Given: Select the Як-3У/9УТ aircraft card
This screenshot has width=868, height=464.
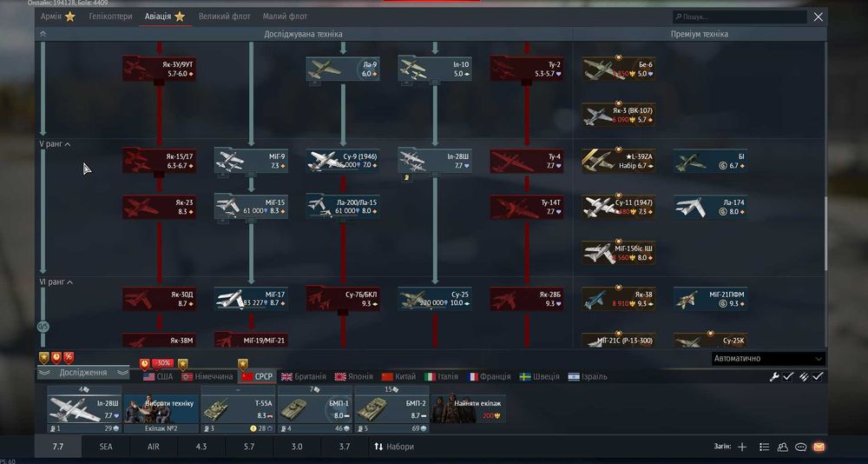Looking at the screenshot, I should coord(159,69).
